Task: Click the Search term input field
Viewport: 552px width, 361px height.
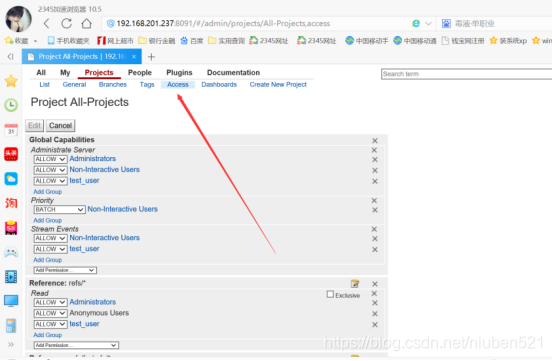Action: pos(466,74)
